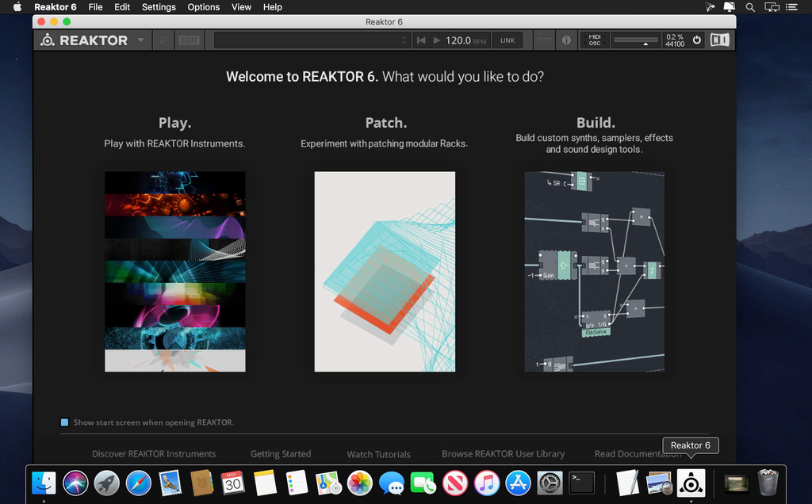Click the Browse REAKTOR User Library link
Screen dimensions: 812x504
(x=503, y=454)
